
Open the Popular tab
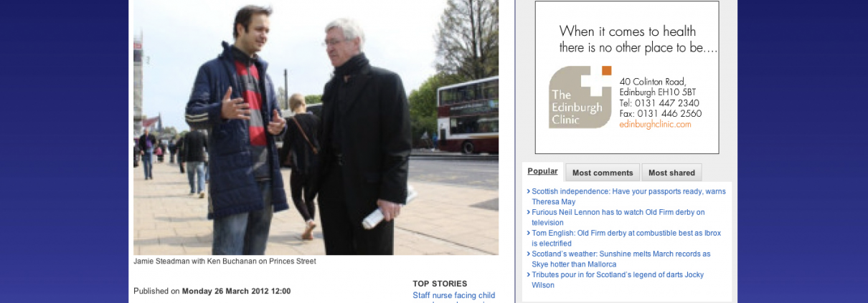point(542,171)
